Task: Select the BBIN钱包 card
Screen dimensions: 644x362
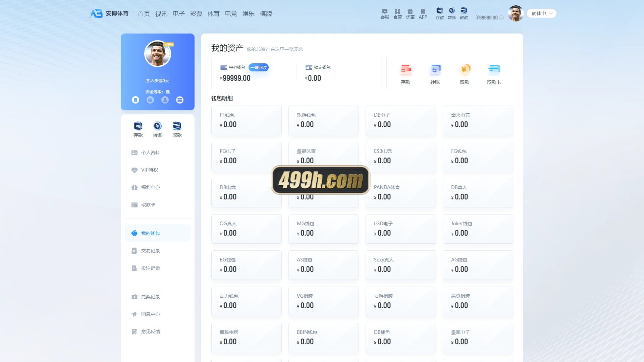Action: click(x=324, y=338)
